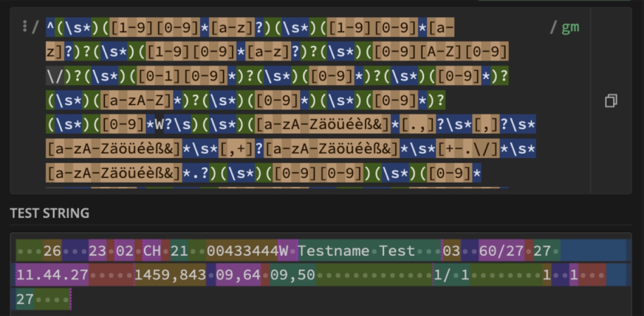Image resolution: width=644 pixels, height=316 pixels.
Task: Click '60/27' in the test string
Action: click(x=501, y=251)
